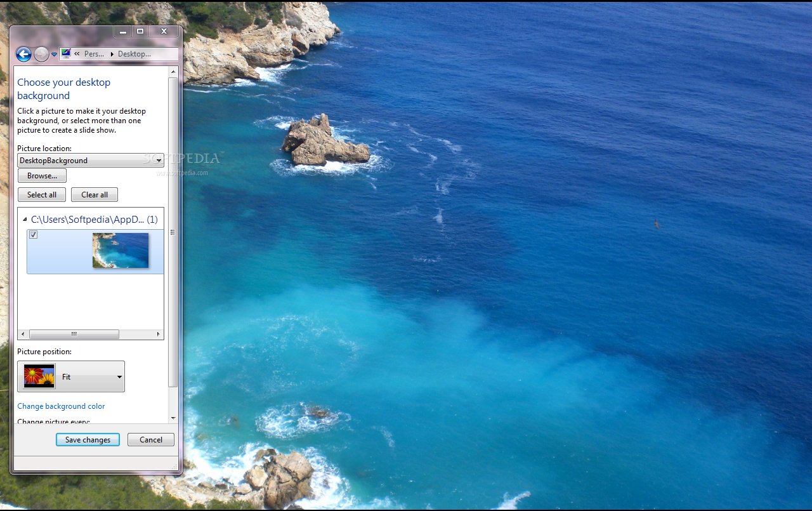The height and width of the screenshot is (511, 812).
Task: Click the Desktop... breadcrumb
Action: (134, 54)
